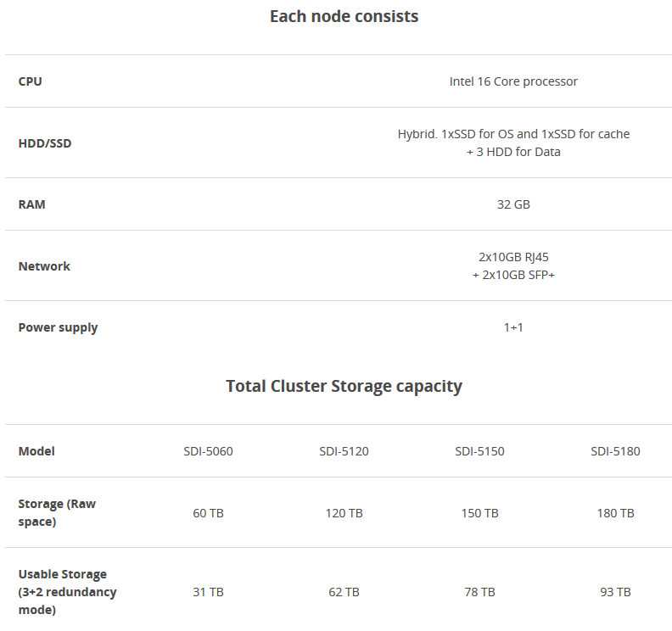Image resolution: width=672 pixels, height=631 pixels.
Task: Click the 31 TB usable storage cell
Action: [208, 592]
